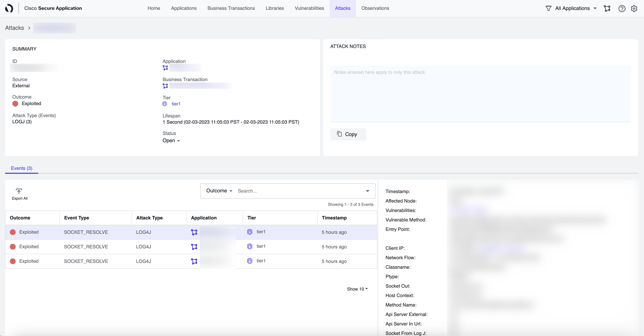Image resolution: width=644 pixels, height=336 pixels.
Task: Click the copy icon in Attack Notes
Action: (x=339, y=134)
